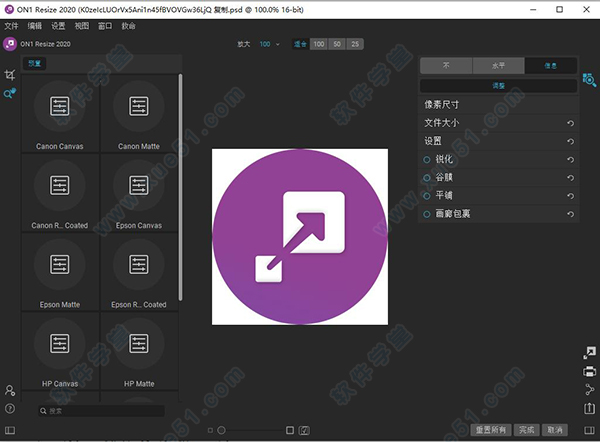Image resolution: width=600 pixels, height=442 pixels.
Task: Click the Print icon
Action: click(x=589, y=371)
